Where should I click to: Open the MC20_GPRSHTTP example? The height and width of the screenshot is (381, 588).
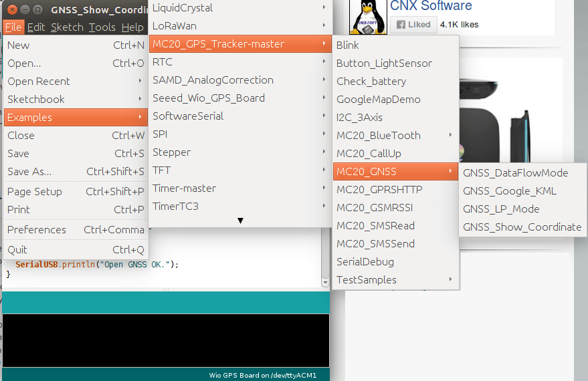point(395,190)
